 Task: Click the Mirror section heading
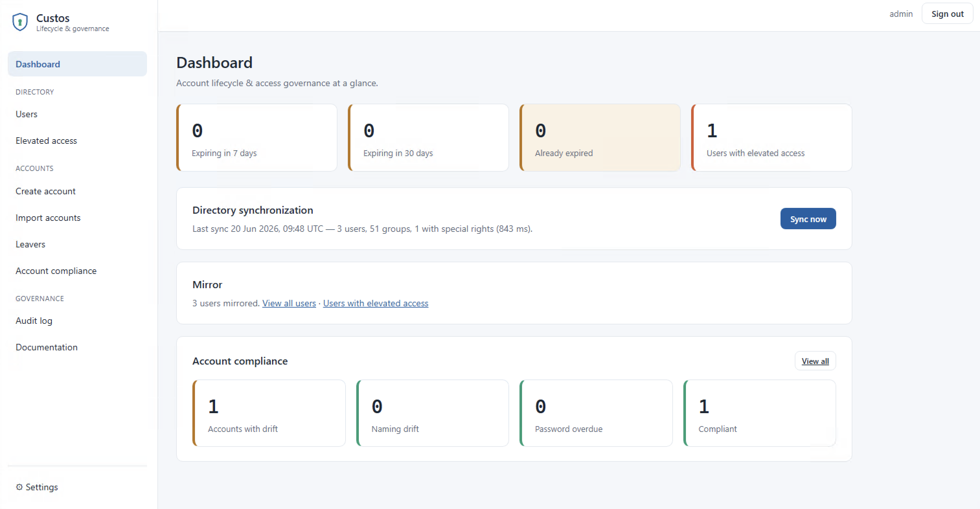point(207,285)
